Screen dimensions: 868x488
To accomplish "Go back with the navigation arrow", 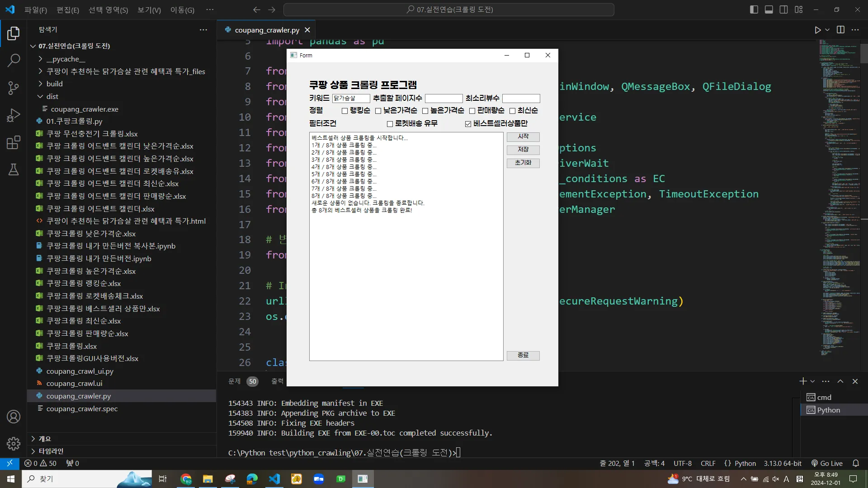I will (x=256, y=9).
